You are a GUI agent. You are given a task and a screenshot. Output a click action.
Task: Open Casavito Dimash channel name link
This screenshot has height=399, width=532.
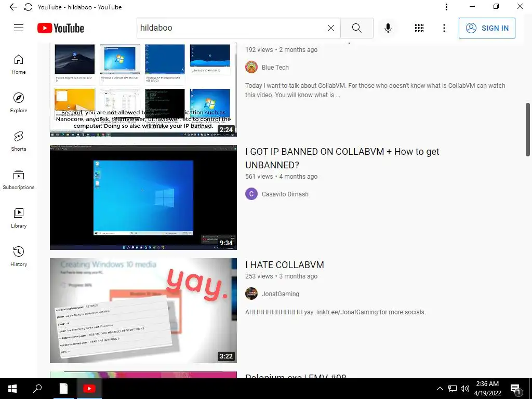coord(285,194)
